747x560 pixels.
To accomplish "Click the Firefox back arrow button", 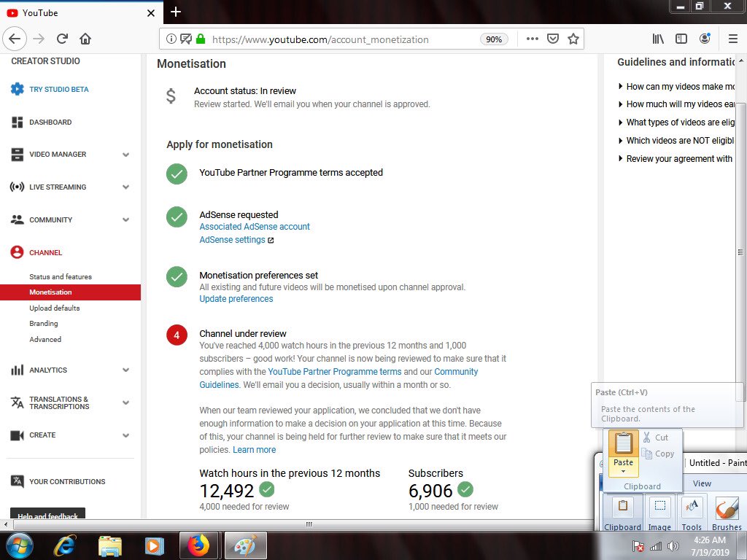I will (15, 39).
